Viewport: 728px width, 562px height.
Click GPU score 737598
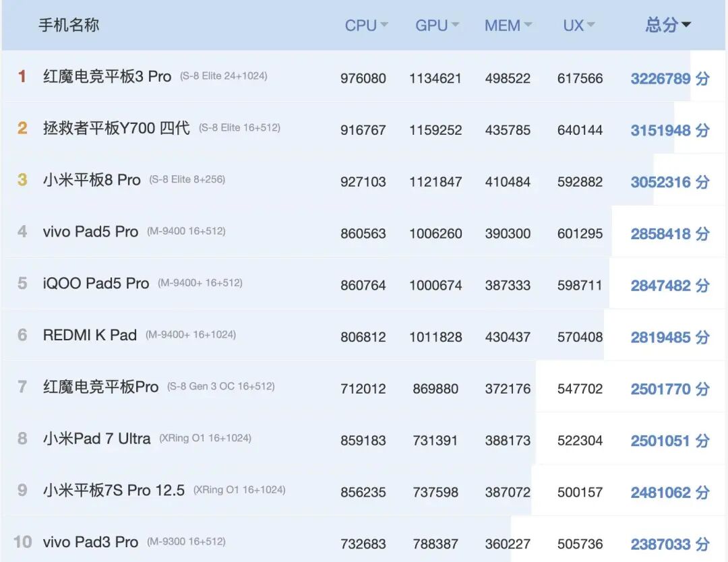435,493
